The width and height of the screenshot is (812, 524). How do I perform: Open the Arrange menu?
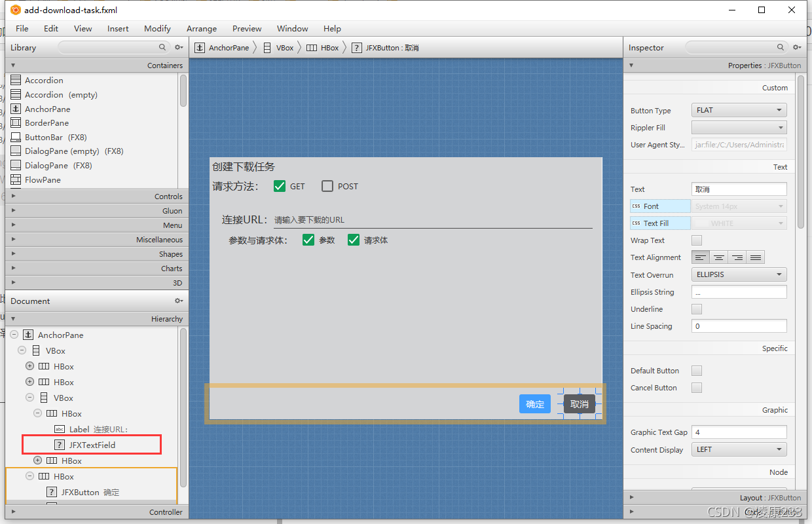[x=202, y=28]
